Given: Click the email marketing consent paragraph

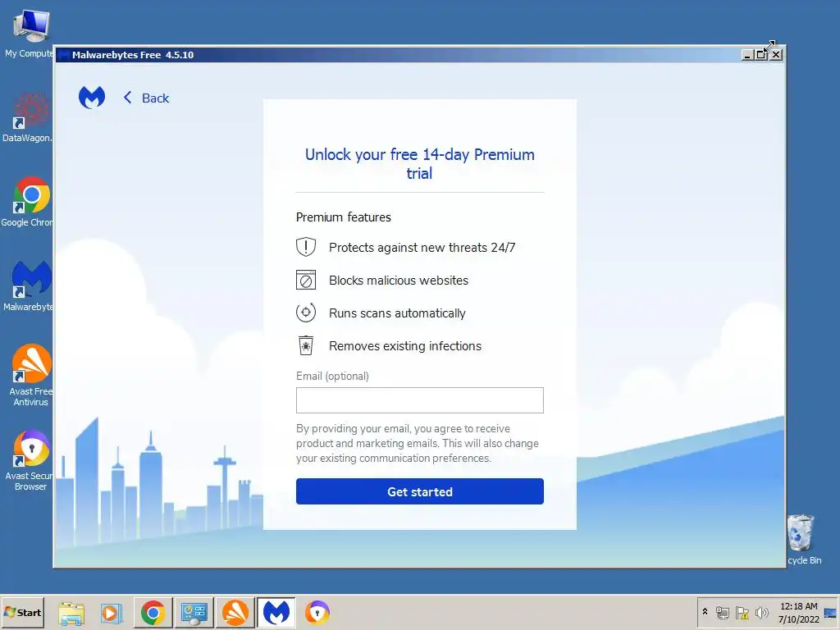Looking at the screenshot, I should (418, 443).
